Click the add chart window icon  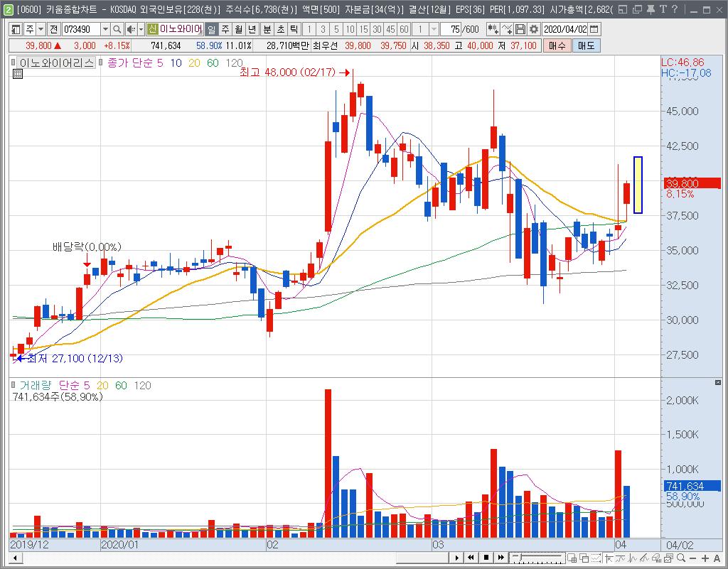(572, 558)
